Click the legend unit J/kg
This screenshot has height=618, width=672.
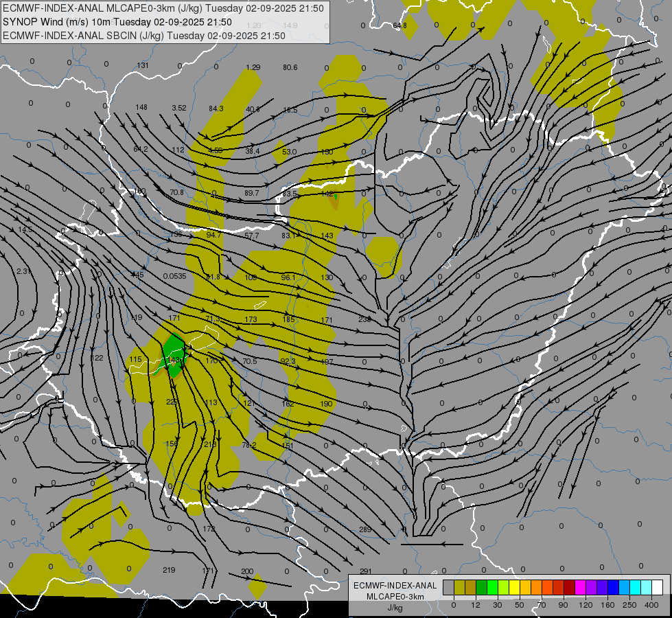pyautogui.click(x=395, y=608)
